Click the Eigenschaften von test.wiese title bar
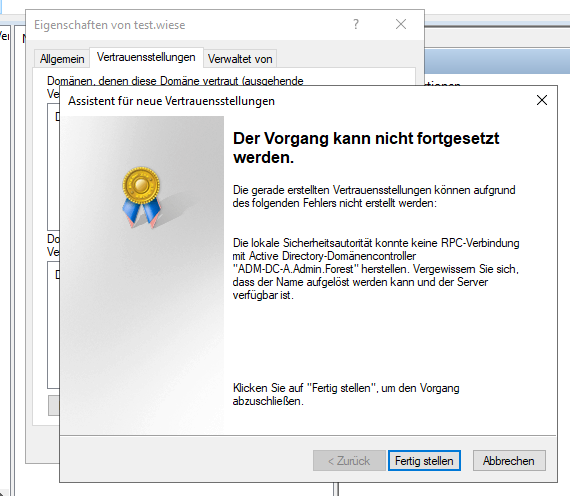The height and width of the screenshot is (496, 570). click(109, 25)
